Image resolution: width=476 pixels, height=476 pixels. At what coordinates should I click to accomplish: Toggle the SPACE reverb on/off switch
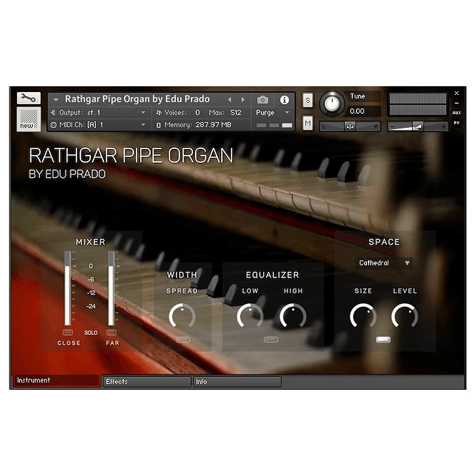383,340
